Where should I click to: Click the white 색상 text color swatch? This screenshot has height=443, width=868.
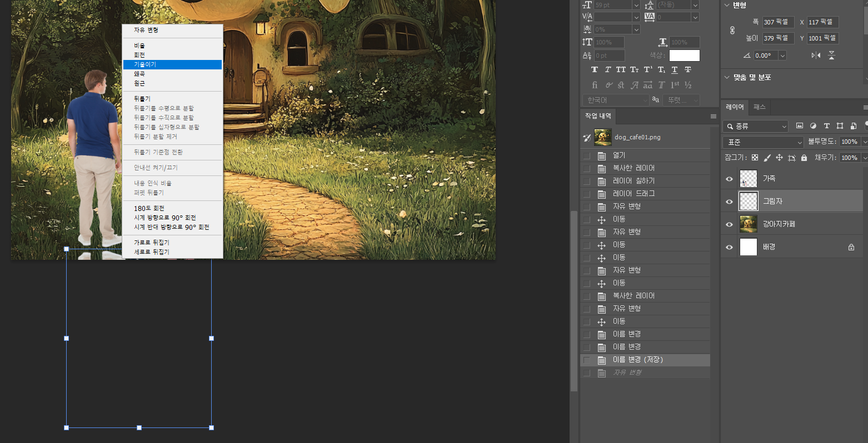[x=685, y=56]
